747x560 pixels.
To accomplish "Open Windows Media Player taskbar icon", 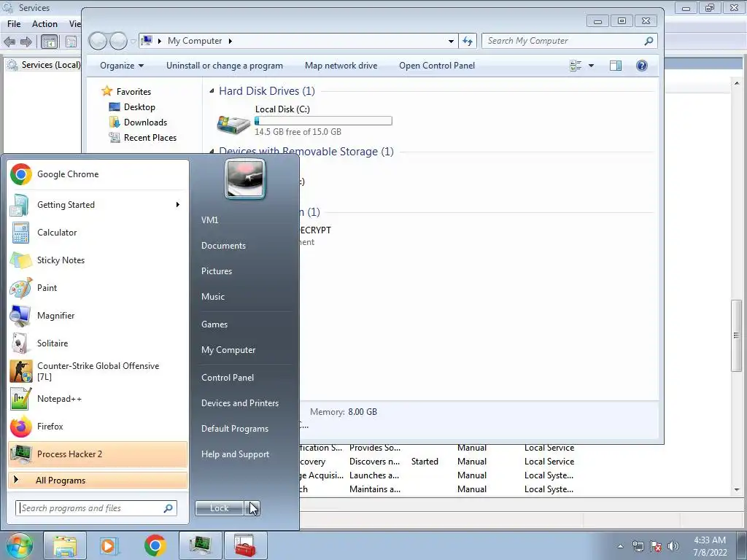I will pyautogui.click(x=109, y=545).
